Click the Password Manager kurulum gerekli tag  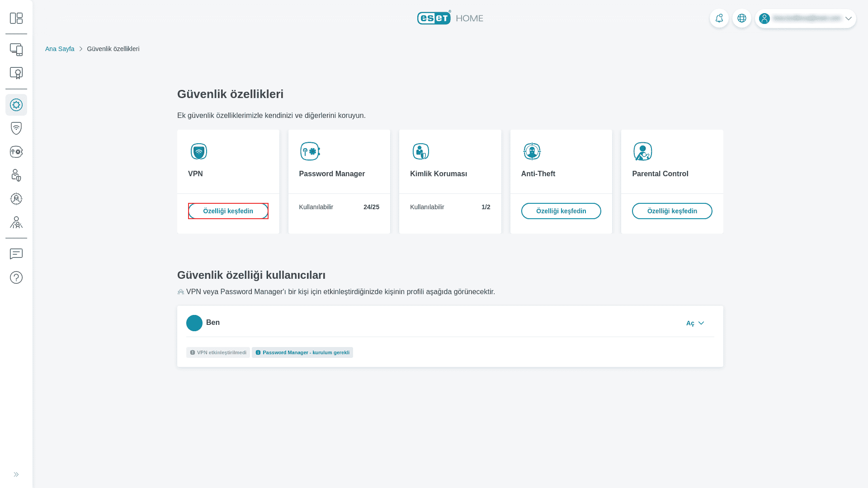[x=302, y=352]
